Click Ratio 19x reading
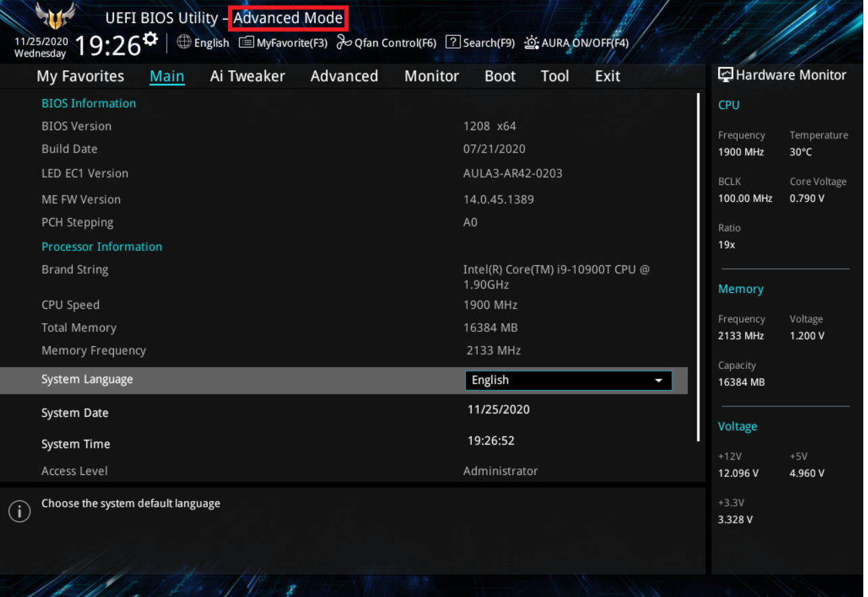The height and width of the screenshot is (597, 868). [x=727, y=245]
